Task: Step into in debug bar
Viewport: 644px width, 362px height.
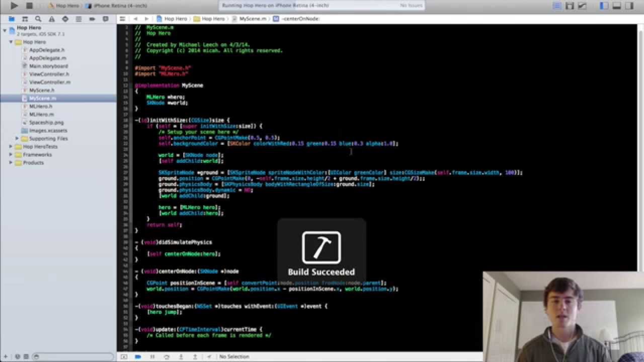Action: coord(181,356)
